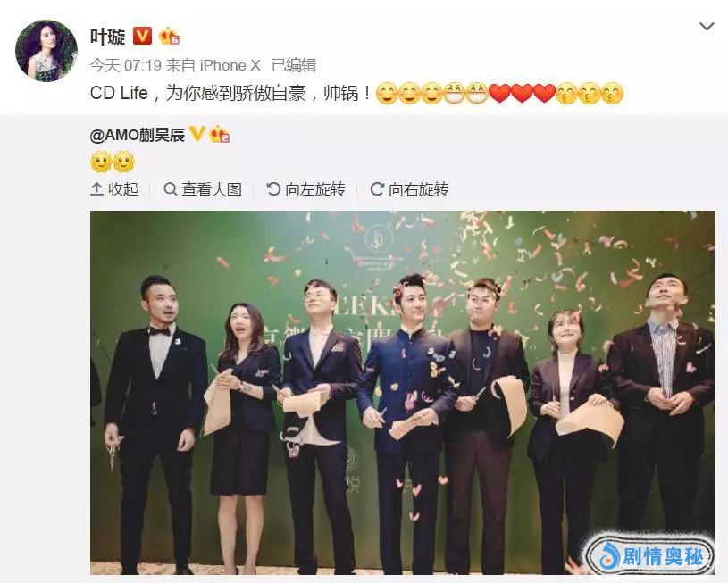Click the group photo on the green stage

[403, 393]
